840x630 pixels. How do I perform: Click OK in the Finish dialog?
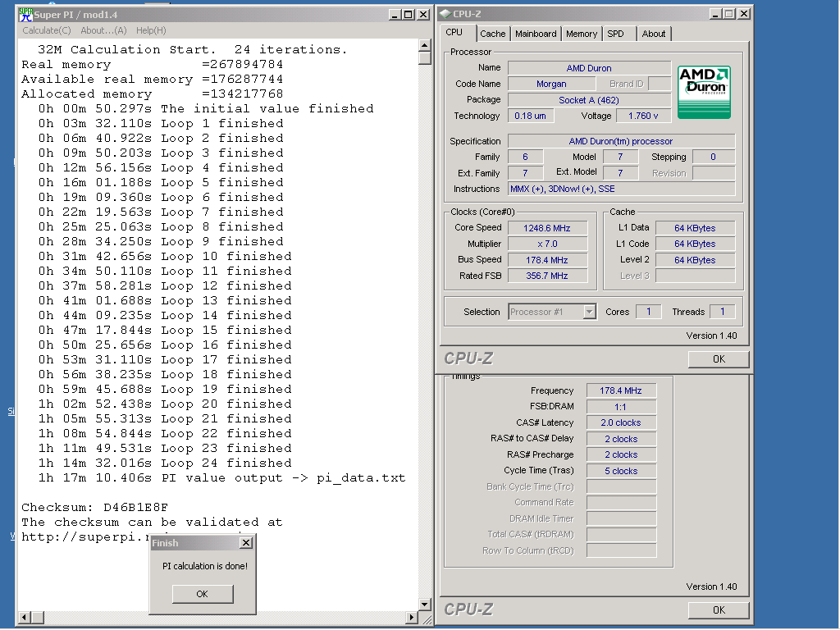pos(203,594)
